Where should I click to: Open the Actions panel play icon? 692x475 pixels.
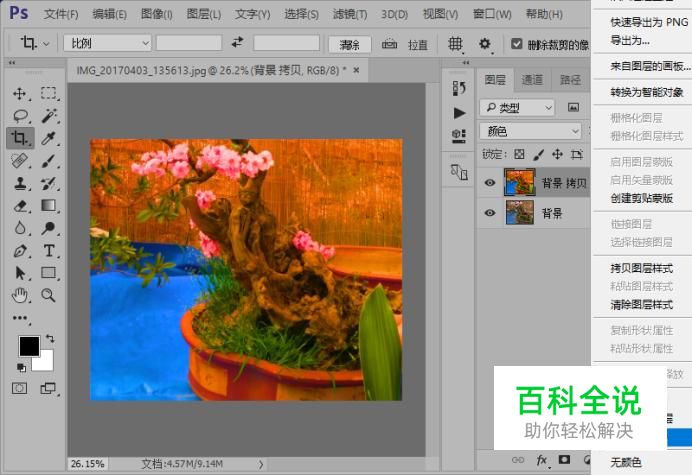[459, 113]
